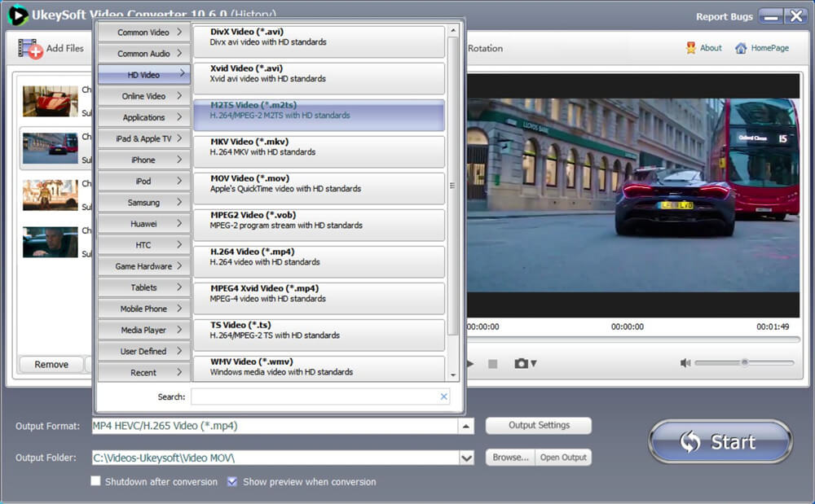Adjust the volume slider

pyautogui.click(x=744, y=363)
